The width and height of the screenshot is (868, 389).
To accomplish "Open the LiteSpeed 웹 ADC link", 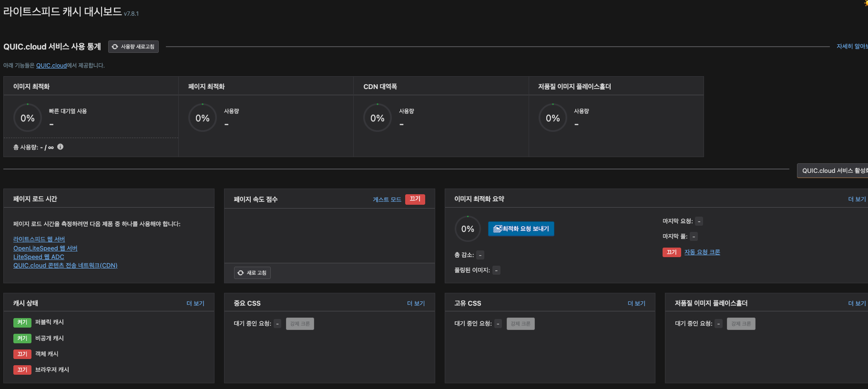I will pyautogui.click(x=39, y=257).
